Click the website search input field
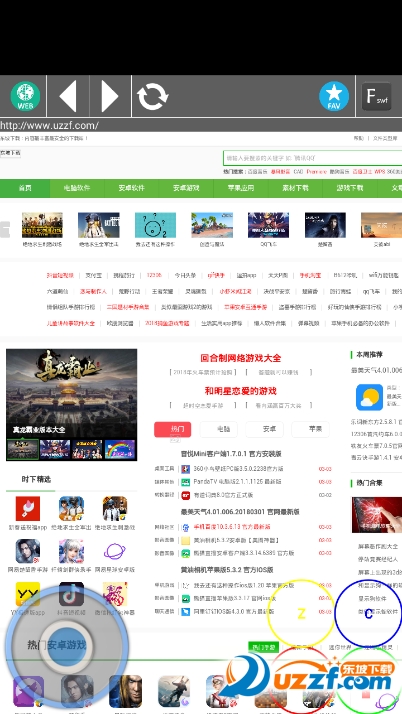 (312, 158)
